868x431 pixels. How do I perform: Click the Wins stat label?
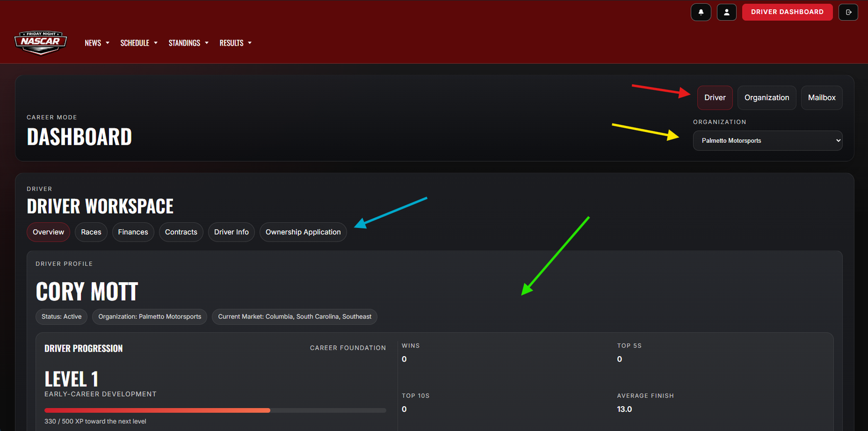pyautogui.click(x=411, y=346)
